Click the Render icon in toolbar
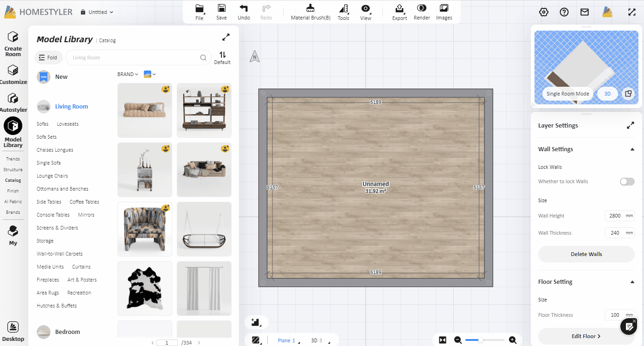 422,8
